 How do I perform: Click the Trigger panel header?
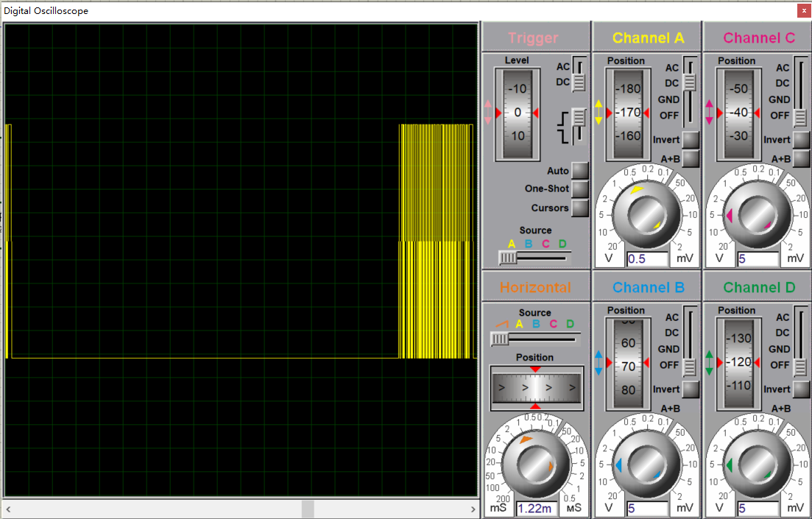tap(535, 38)
